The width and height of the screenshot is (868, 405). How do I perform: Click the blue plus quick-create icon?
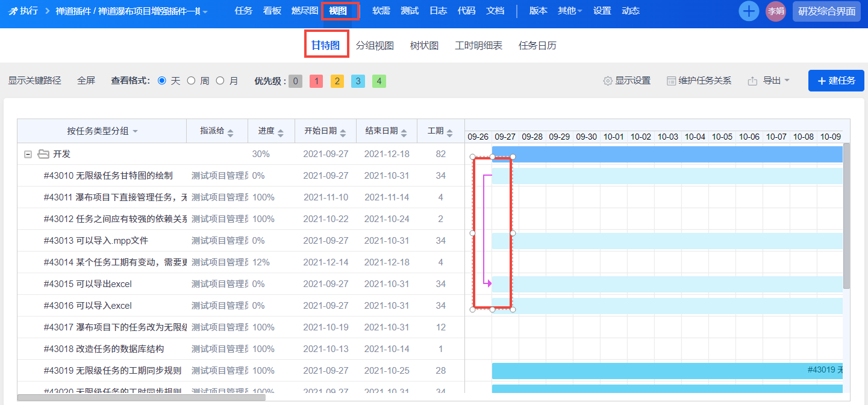click(749, 11)
